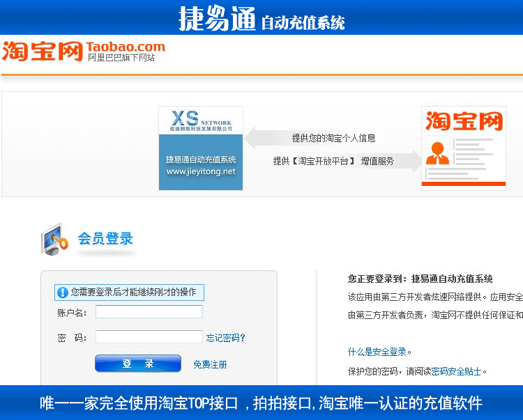Click the www.jieyitong.net blue box

(201, 165)
